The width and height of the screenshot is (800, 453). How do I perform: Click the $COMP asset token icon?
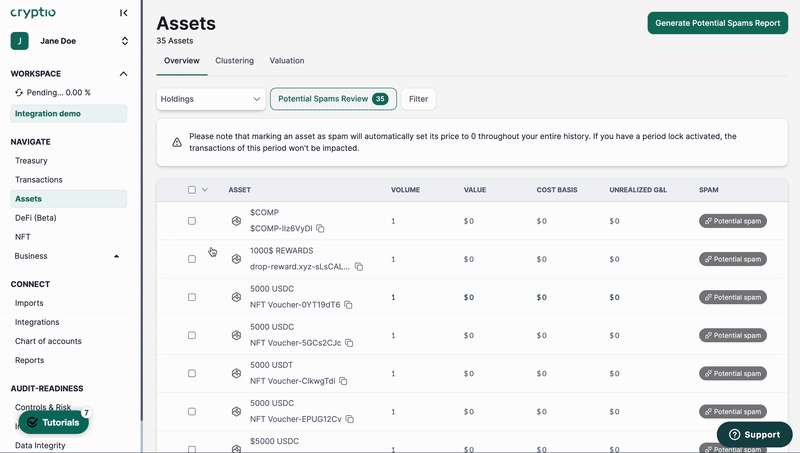[236, 221]
